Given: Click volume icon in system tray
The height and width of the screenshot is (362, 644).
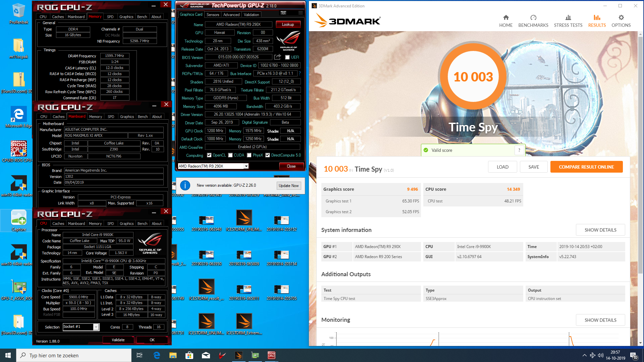Looking at the screenshot, I should [600, 355].
